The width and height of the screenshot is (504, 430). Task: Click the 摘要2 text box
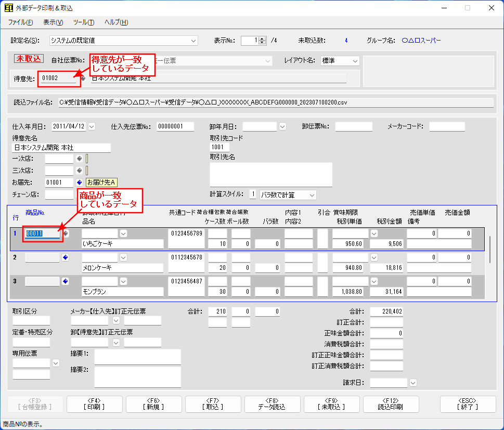137,377
